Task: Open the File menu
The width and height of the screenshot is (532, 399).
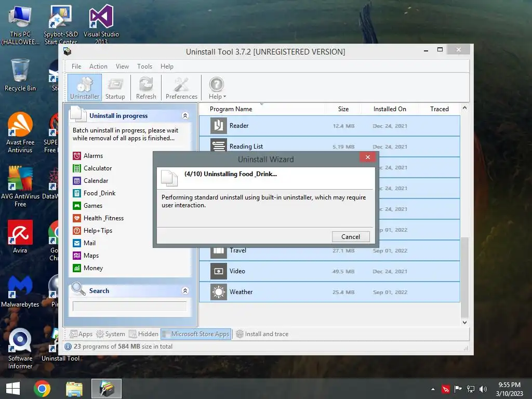Action: (76, 66)
